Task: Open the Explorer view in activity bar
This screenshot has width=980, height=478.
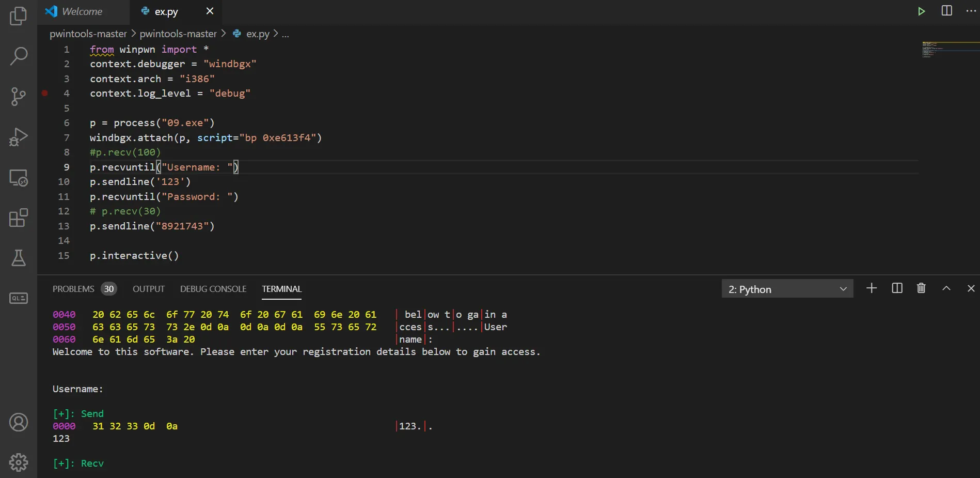Action: point(19,16)
